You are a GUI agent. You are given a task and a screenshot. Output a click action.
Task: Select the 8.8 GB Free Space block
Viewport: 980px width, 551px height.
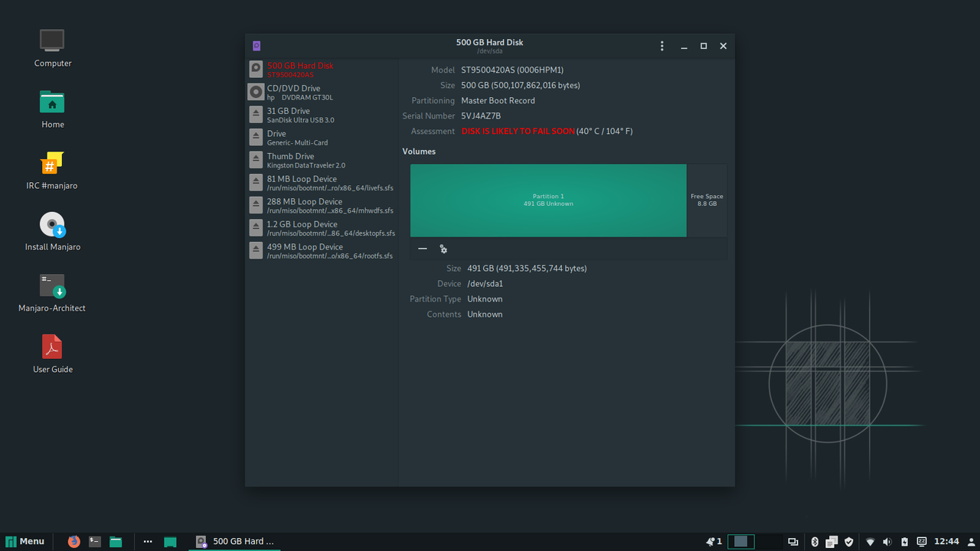pyautogui.click(x=707, y=201)
